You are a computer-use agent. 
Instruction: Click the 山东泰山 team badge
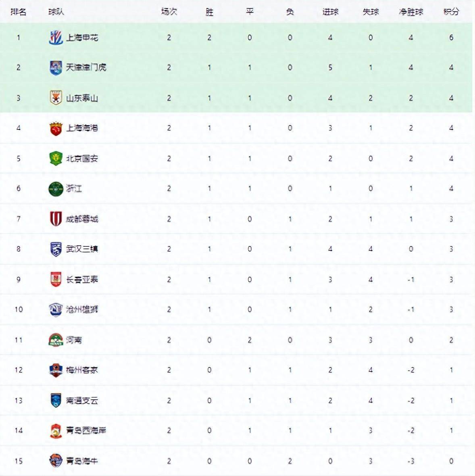point(56,98)
